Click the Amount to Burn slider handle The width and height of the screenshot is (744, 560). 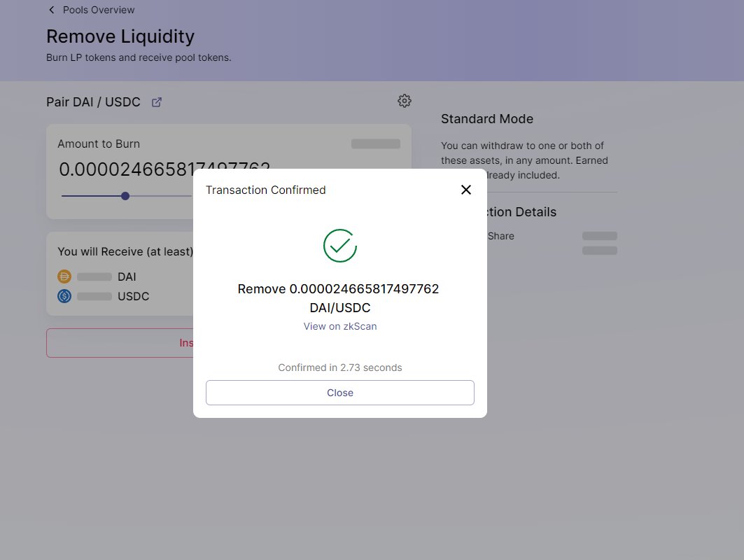coord(125,196)
